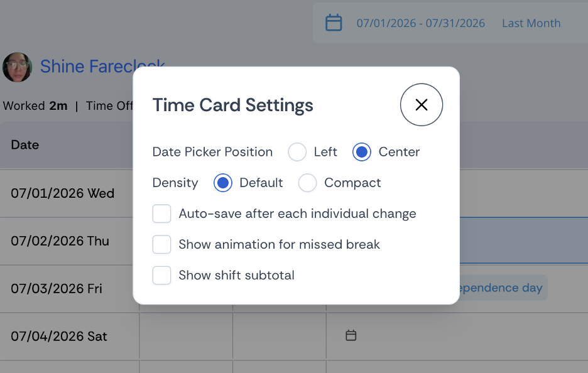Viewport: 588px width, 373px height.
Task: Click the Last Month link
Action: pyautogui.click(x=531, y=23)
